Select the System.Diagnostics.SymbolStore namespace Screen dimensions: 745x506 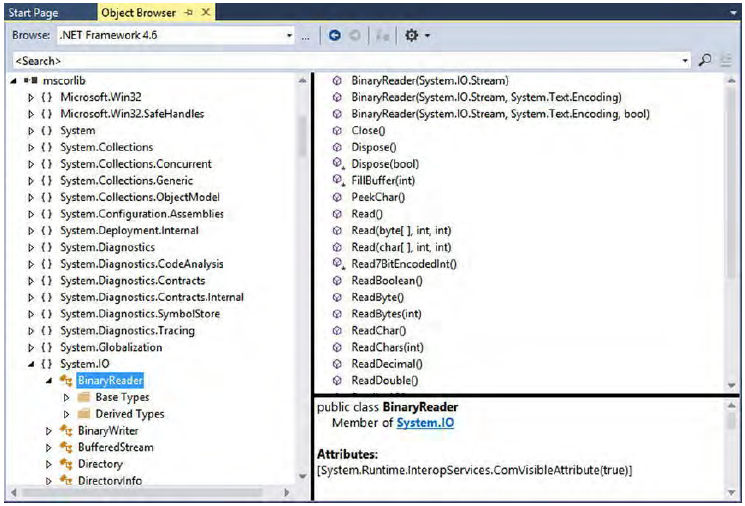[x=140, y=314]
